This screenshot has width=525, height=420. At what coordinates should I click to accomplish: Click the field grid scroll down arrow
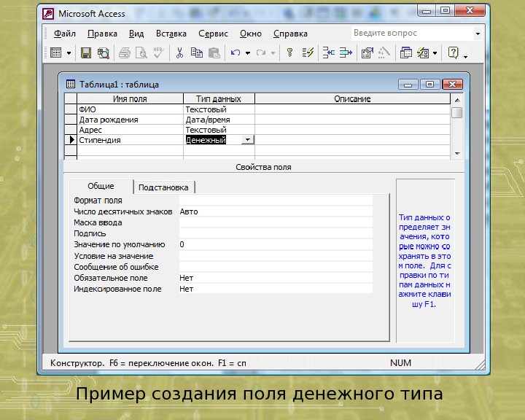[x=457, y=153]
